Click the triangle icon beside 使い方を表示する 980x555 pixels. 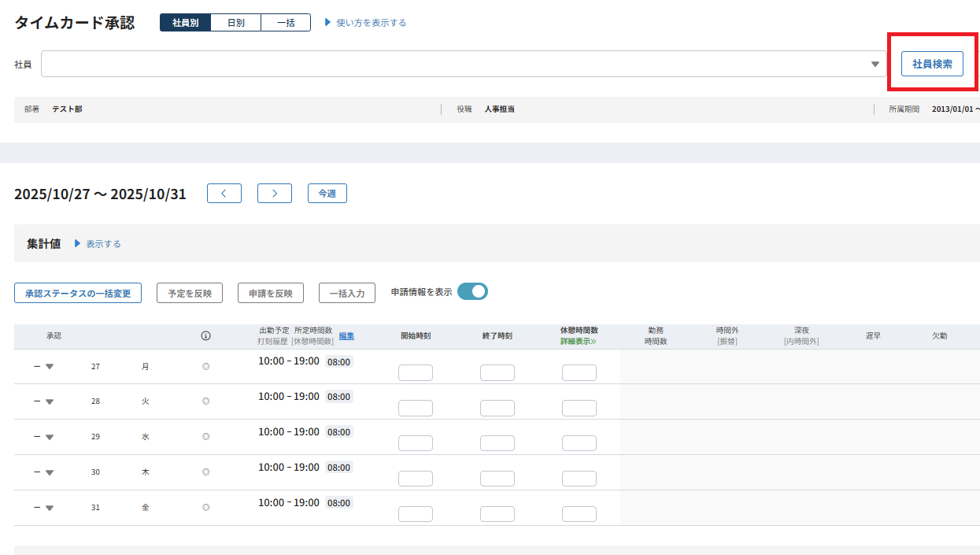(x=328, y=23)
